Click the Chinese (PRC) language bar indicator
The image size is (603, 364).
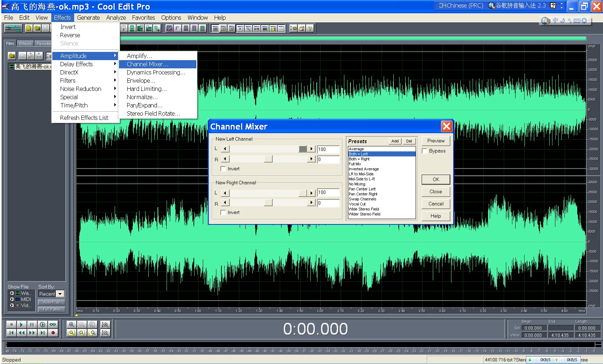(460, 6)
